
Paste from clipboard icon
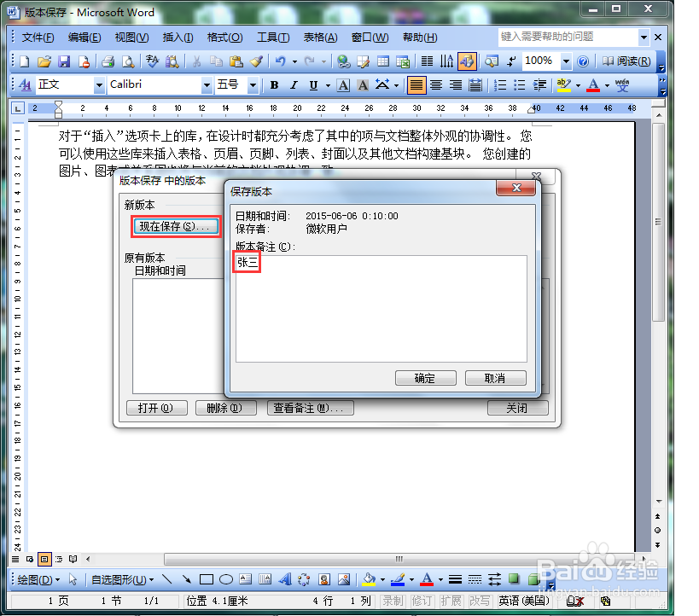pos(236,61)
